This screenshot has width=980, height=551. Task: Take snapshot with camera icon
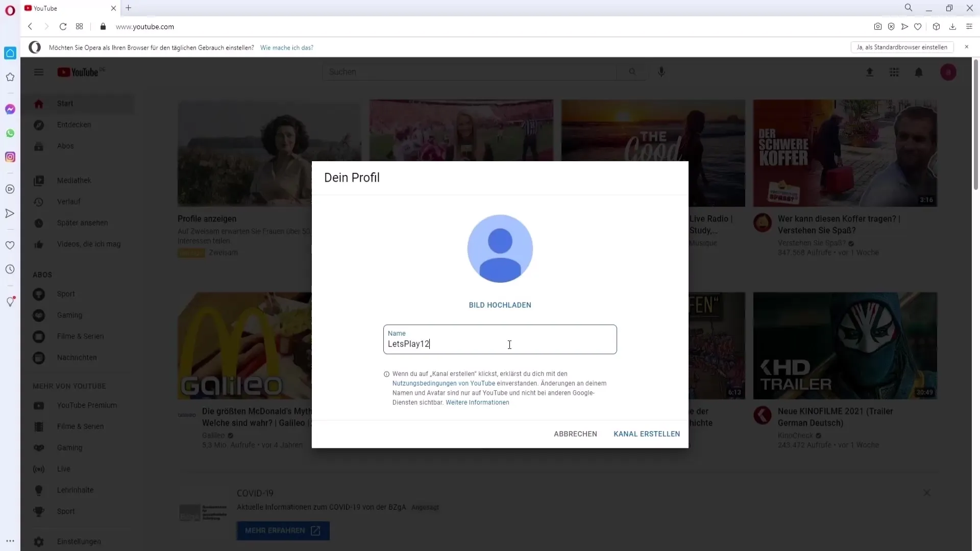pyautogui.click(x=877, y=27)
